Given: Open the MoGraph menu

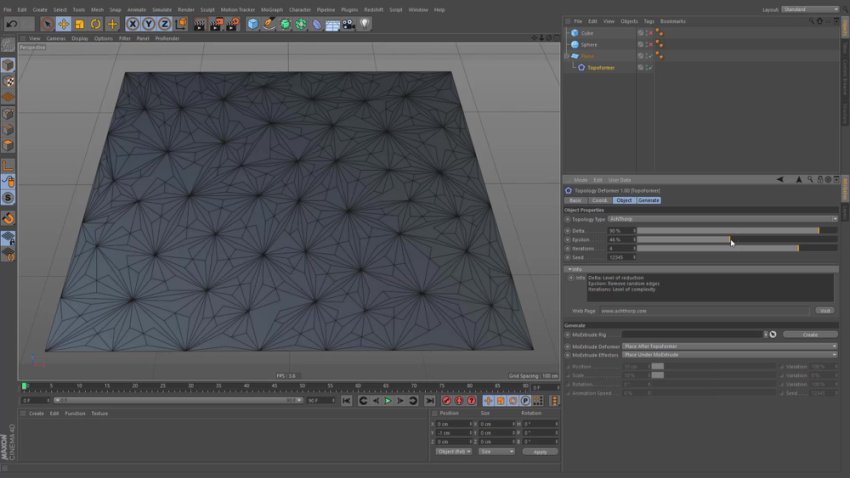Looking at the screenshot, I should [x=272, y=10].
